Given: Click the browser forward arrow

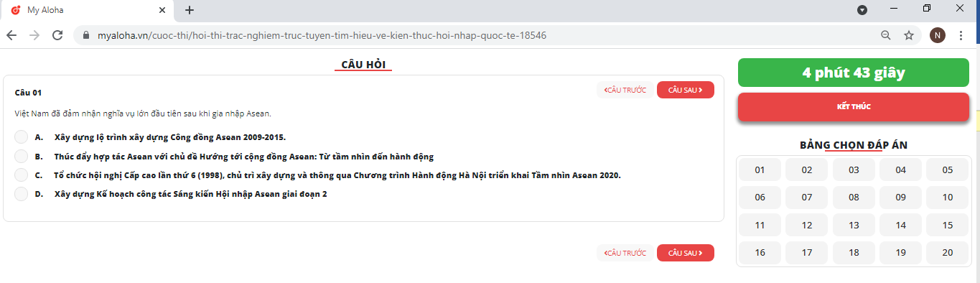Looking at the screenshot, I should pyautogui.click(x=34, y=35).
